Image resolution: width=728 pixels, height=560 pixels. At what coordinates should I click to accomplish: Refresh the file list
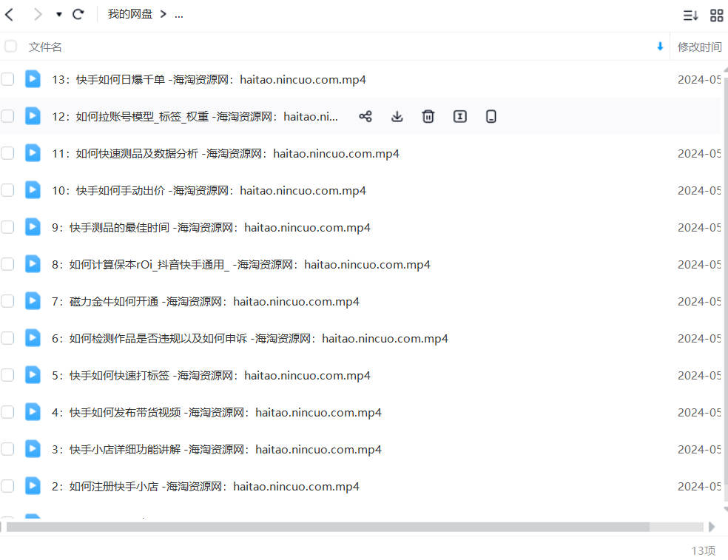78,14
